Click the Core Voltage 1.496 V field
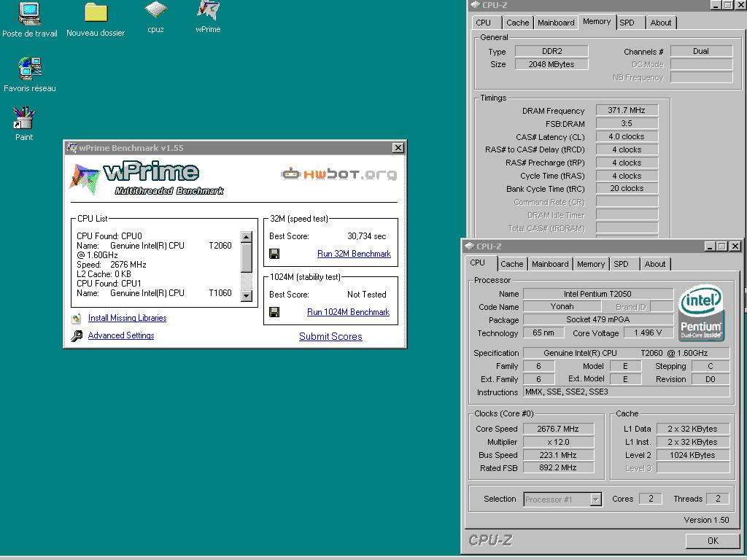 648,332
